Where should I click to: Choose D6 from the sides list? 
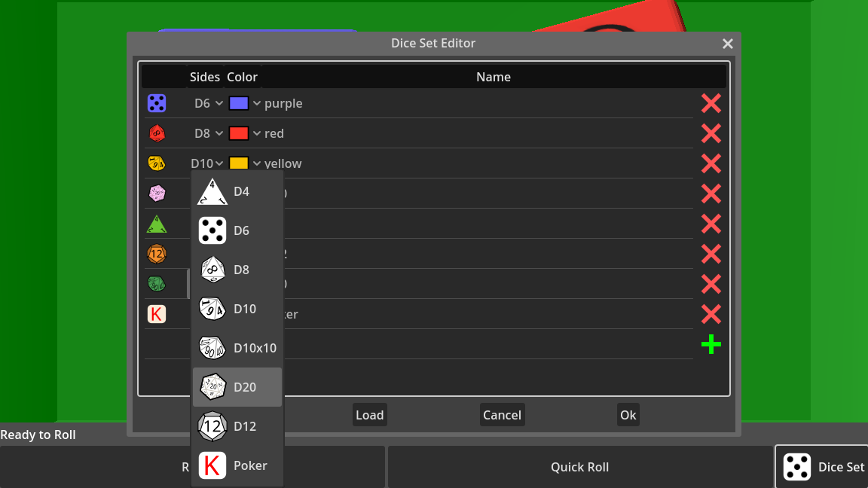tap(237, 230)
